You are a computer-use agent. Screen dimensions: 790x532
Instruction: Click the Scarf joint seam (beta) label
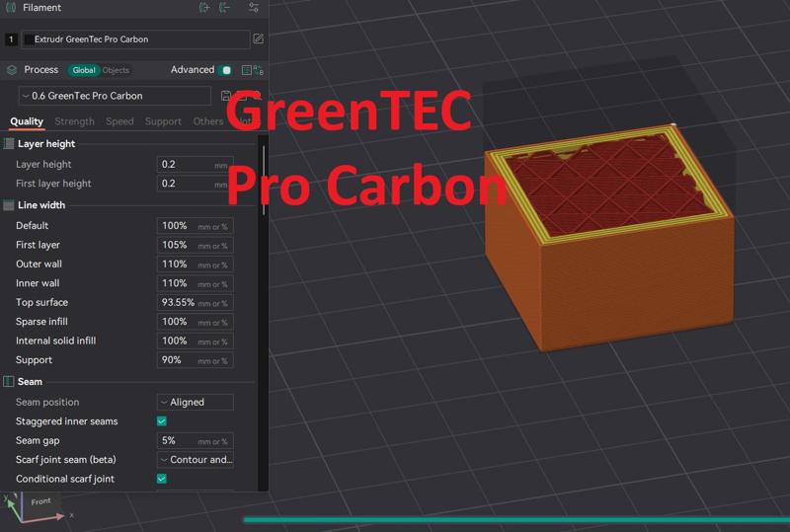tap(66, 460)
